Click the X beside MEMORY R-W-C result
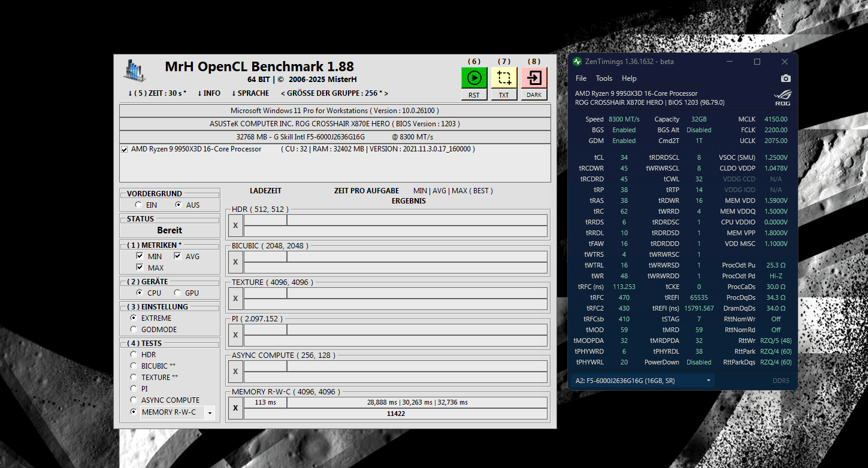 [x=235, y=408]
